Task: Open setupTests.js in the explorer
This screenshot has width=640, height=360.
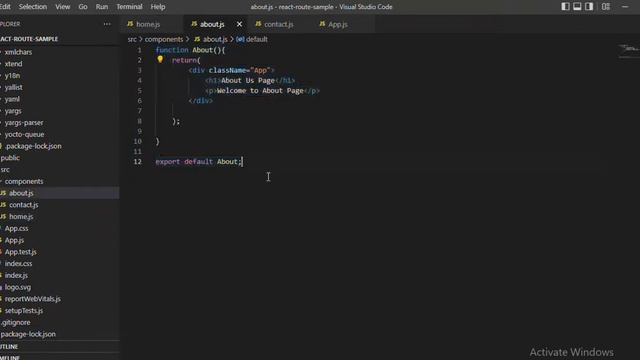Action: pos(24,311)
